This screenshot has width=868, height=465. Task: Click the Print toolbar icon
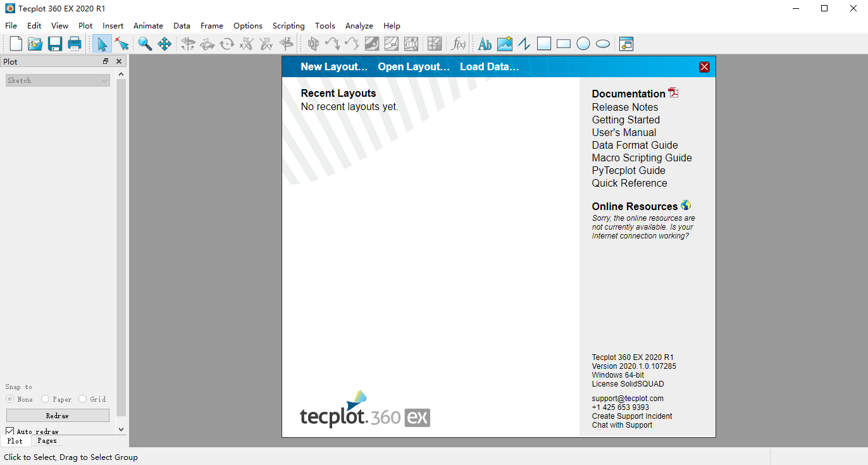click(x=75, y=44)
